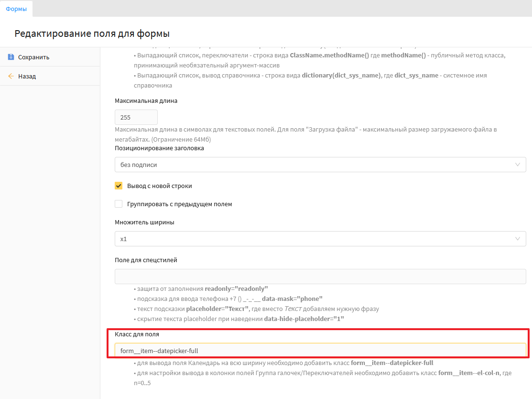Viewport: 532px width, 399px height.
Task: Click the floppy disk save icon
Action: click(11, 57)
